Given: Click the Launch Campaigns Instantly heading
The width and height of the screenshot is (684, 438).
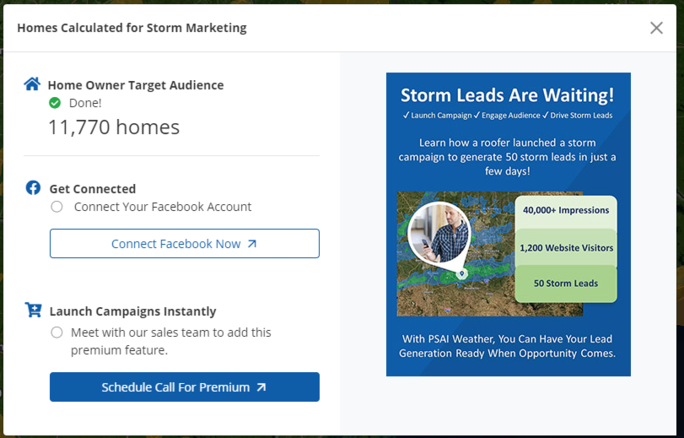Looking at the screenshot, I should click(x=132, y=311).
